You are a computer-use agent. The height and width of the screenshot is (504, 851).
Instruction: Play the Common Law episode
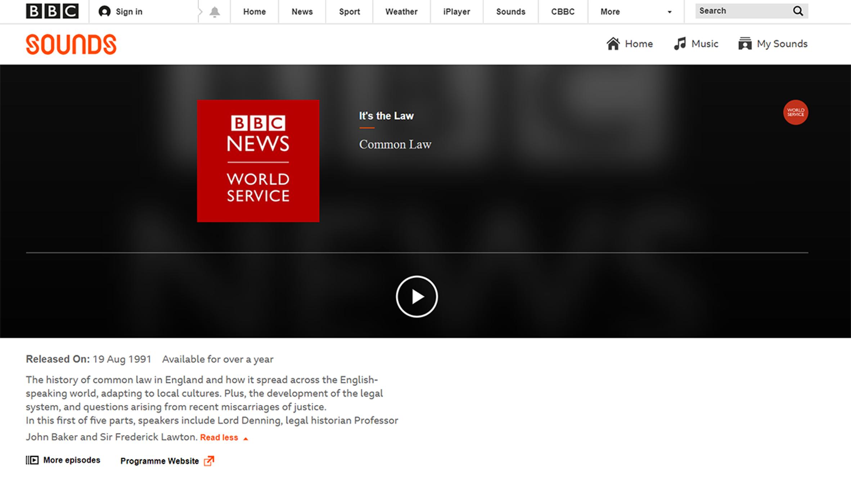pyautogui.click(x=417, y=297)
